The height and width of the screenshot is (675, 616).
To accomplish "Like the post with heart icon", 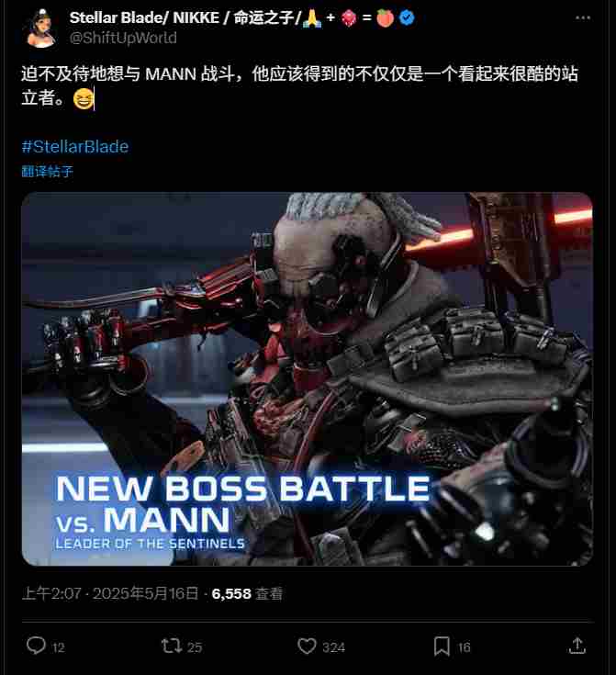I will tap(307, 647).
